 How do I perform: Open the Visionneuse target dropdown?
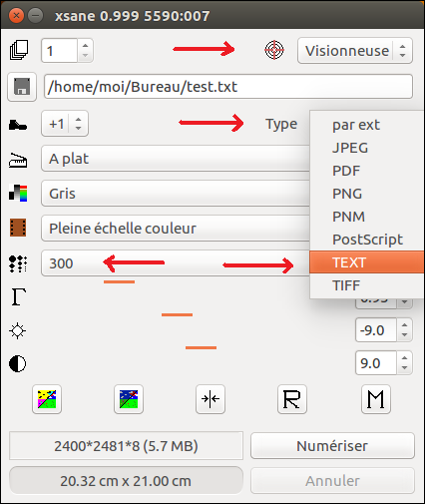pyautogui.click(x=355, y=51)
